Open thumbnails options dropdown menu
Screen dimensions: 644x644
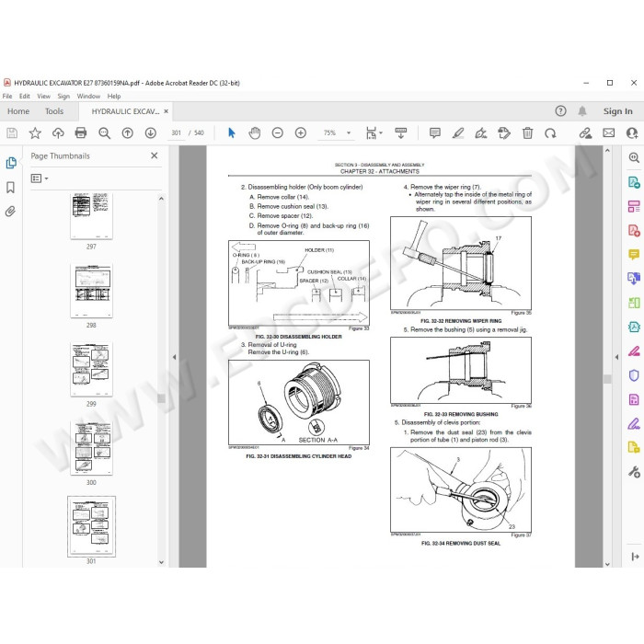pyautogui.click(x=40, y=178)
